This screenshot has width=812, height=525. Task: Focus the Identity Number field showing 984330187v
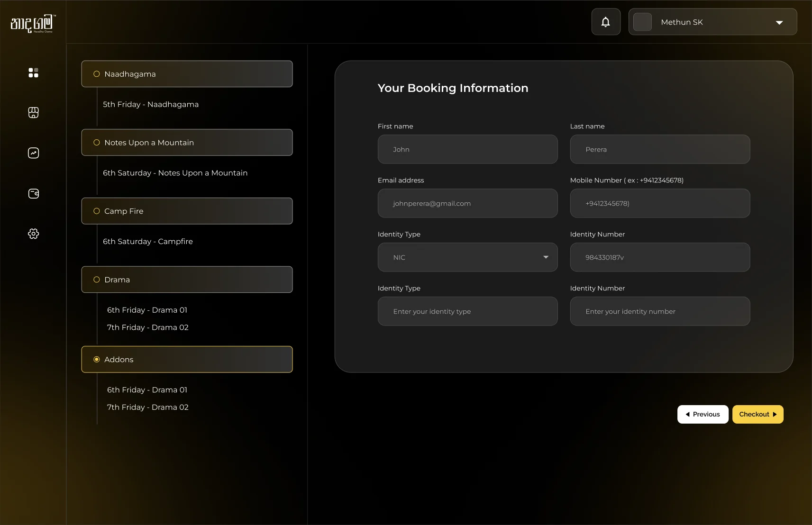point(660,257)
